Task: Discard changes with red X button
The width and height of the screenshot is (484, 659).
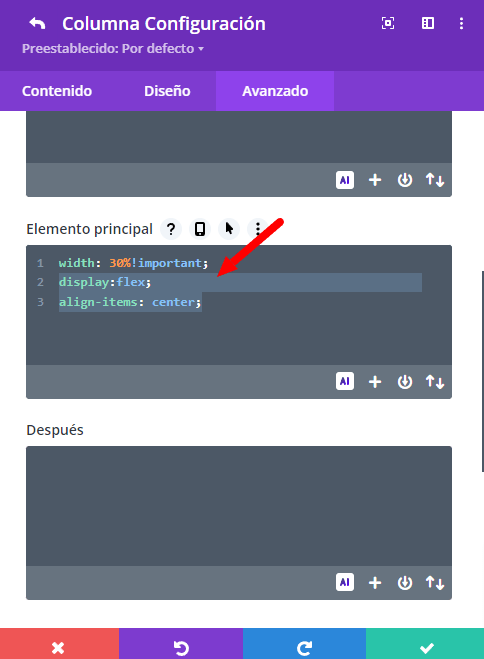Action: click(x=59, y=644)
